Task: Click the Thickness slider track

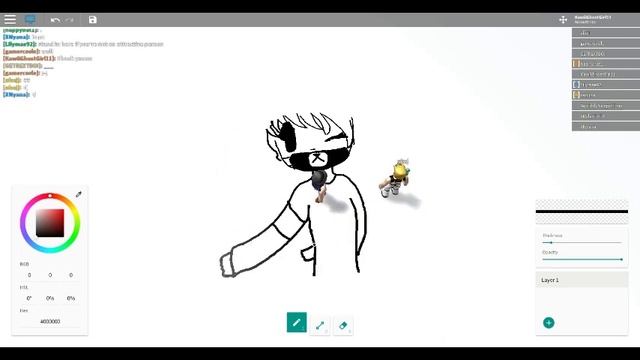Action: tap(582, 242)
